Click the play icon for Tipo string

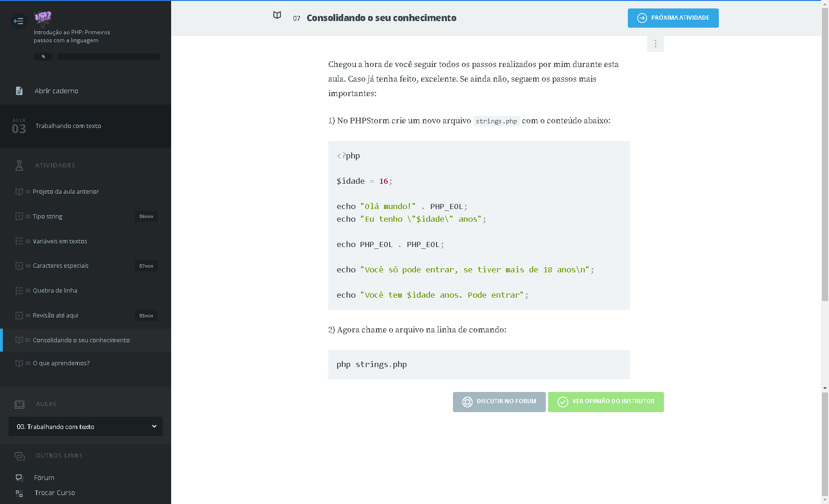[19, 216]
